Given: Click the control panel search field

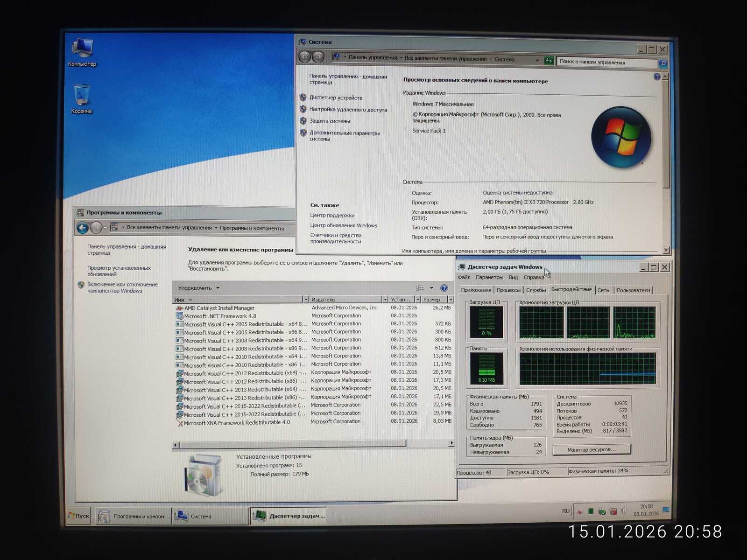Looking at the screenshot, I should [607, 62].
